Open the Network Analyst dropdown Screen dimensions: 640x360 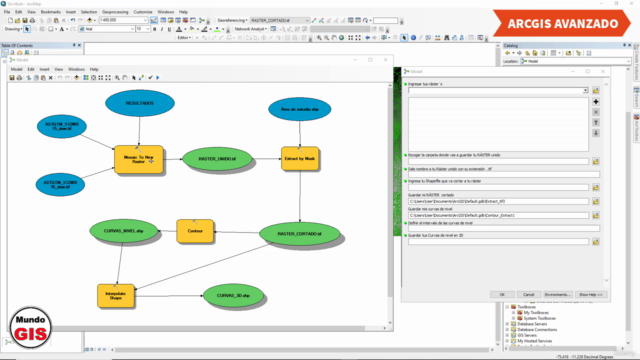click(x=251, y=29)
